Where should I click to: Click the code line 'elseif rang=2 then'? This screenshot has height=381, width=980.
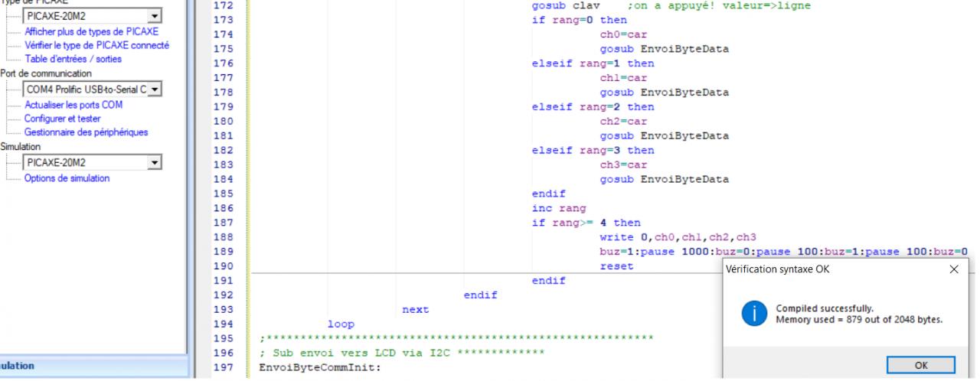[593, 107]
